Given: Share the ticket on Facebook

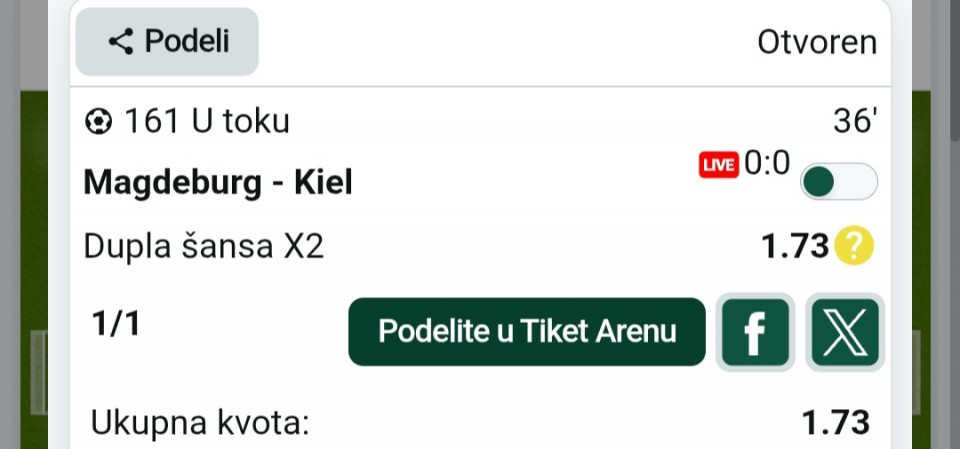Looking at the screenshot, I should 755,332.
